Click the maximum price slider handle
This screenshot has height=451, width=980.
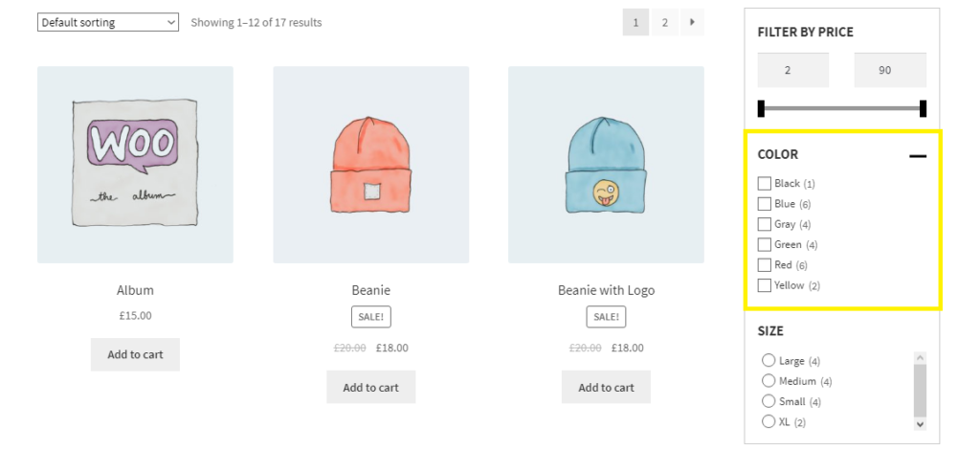click(923, 109)
